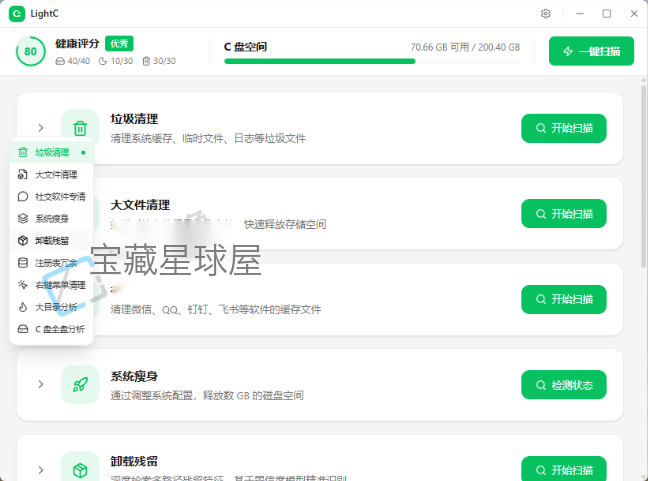Click the 健康评分 label
This screenshot has width=648, height=481.
click(77, 43)
